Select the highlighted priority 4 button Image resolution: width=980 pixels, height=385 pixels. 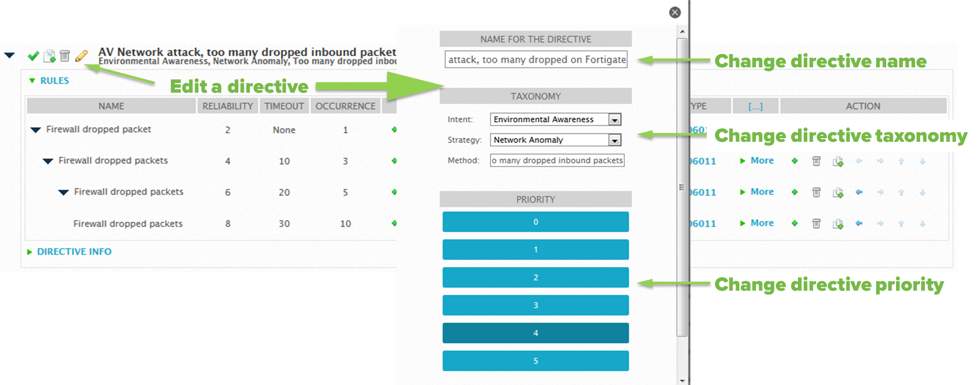[x=536, y=333]
